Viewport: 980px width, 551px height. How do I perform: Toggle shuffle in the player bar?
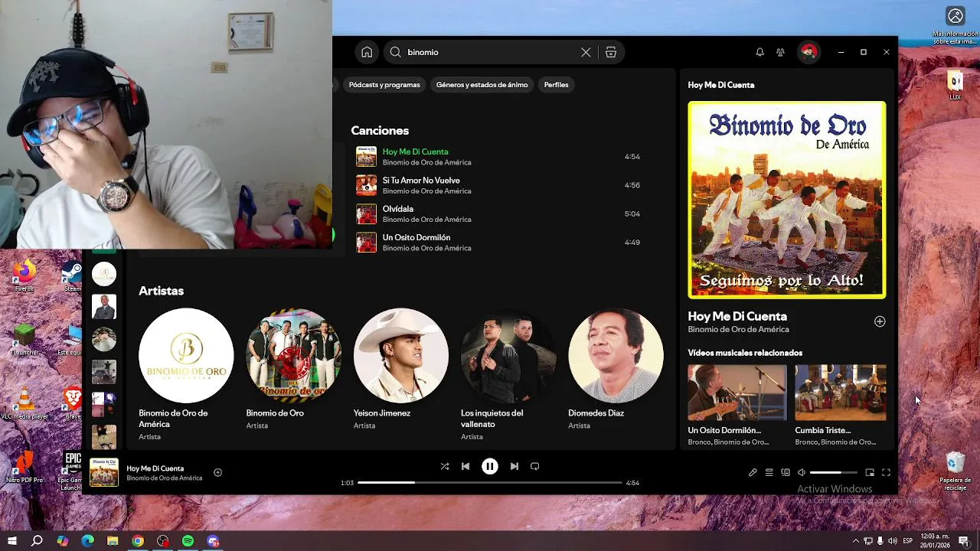(x=445, y=466)
